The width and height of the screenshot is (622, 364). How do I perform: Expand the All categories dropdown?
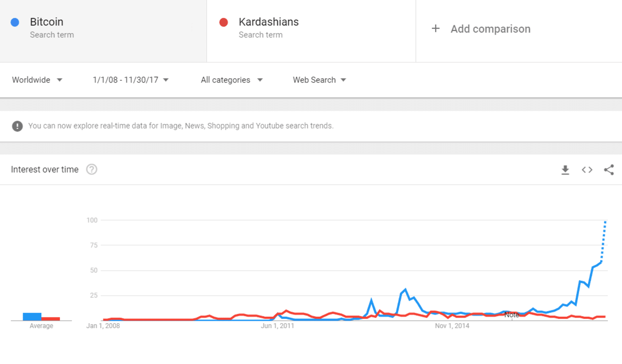231,80
